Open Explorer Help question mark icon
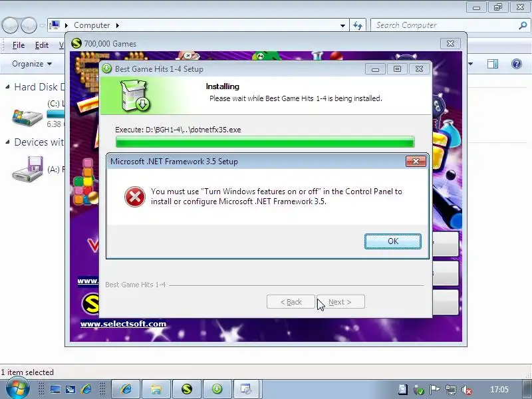 click(x=517, y=64)
